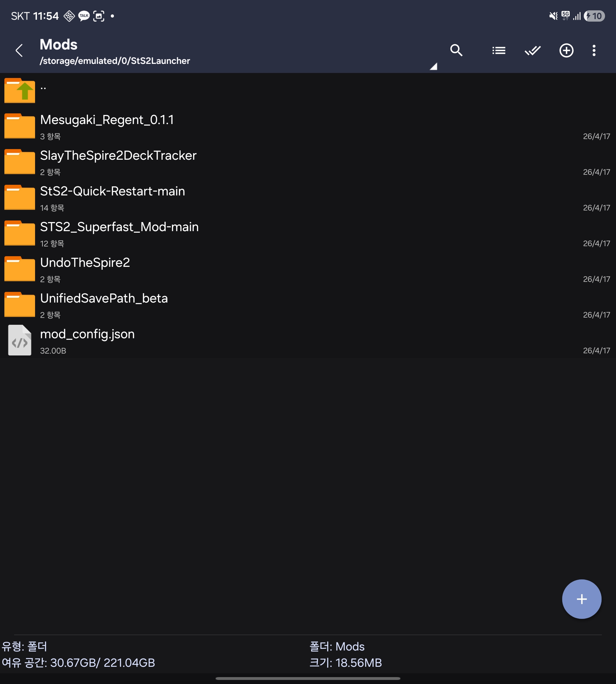Select the UndoTheSpire2 name text
Viewport: 616px width, 684px height.
85,263
